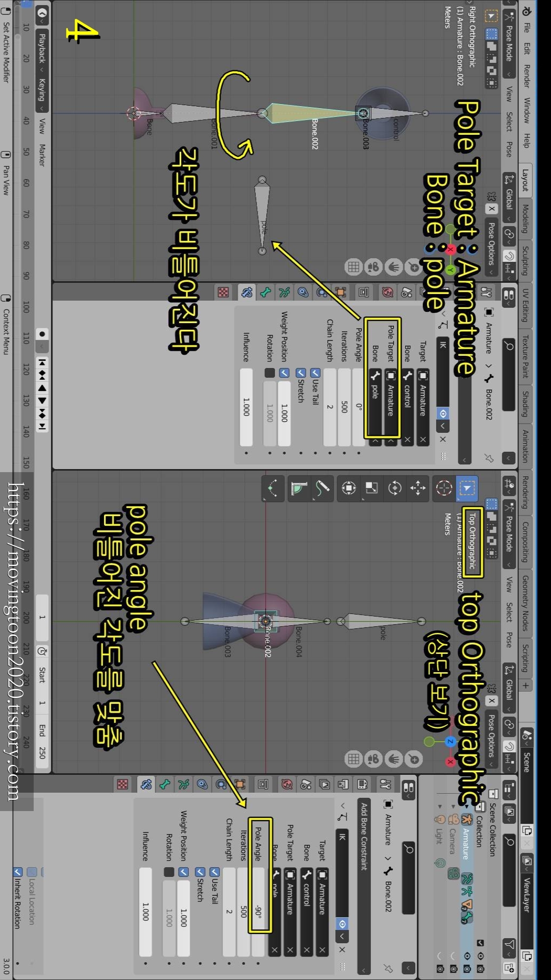Open Bone properties tab in the Pole Angle 0° panel
Screen dimensions: 551x980
pos(266,292)
